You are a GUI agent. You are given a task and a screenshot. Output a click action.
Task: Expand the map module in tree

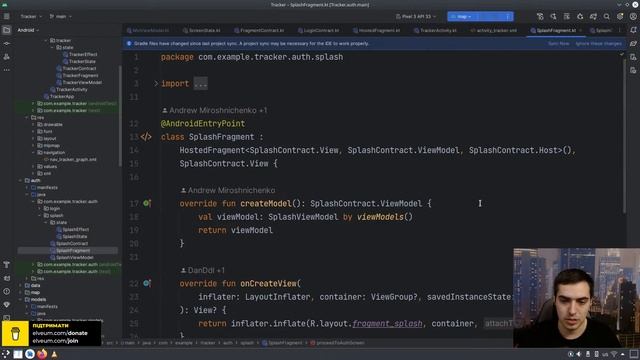pyautogui.click(x=20, y=292)
